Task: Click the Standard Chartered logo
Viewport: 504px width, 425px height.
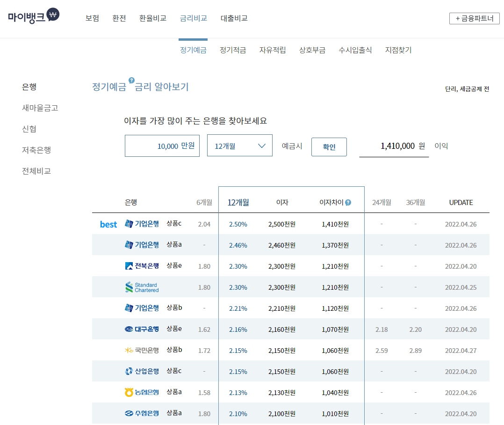Action: click(x=142, y=287)
